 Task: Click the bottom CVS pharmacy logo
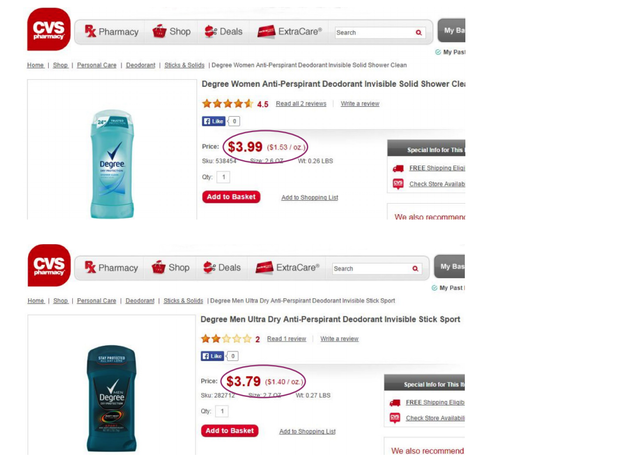coord(49,265)
